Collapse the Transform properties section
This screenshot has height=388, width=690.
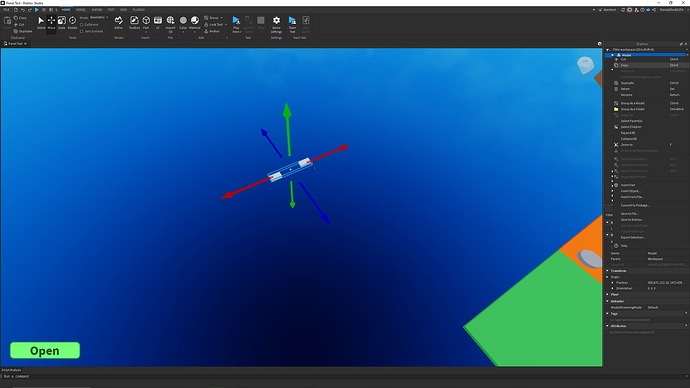click(608, 271)
